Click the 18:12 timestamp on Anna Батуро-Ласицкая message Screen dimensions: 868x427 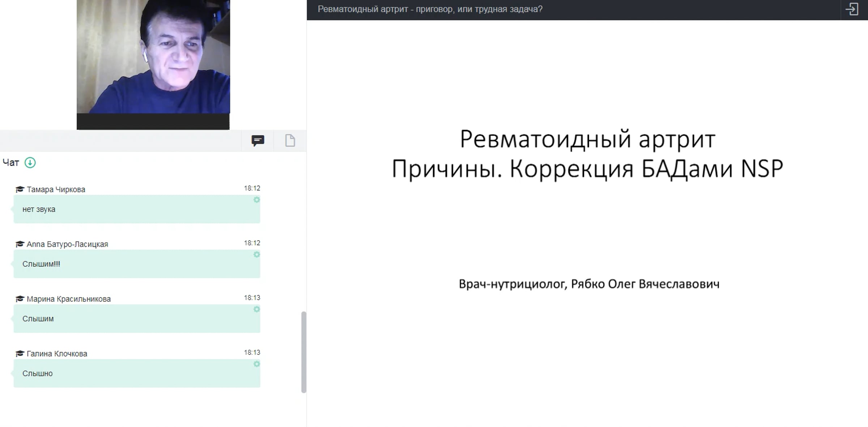click(x=252, y=243)
